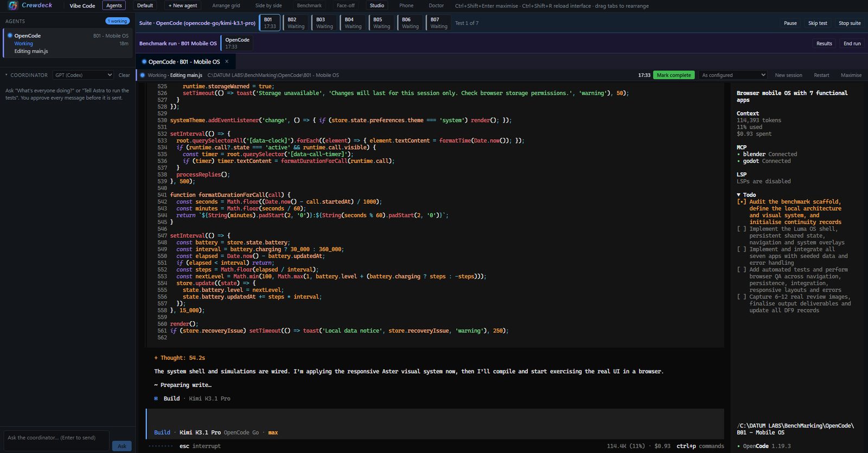Switch to the Studio layout
868x453 pixels.
pos(377,5)
